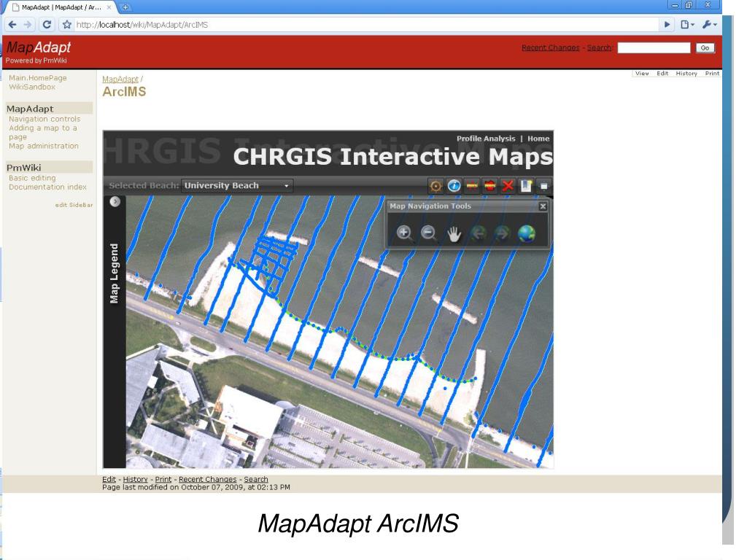Click the orange target navigation tools icon
The image size is (747, 560).
436,186
